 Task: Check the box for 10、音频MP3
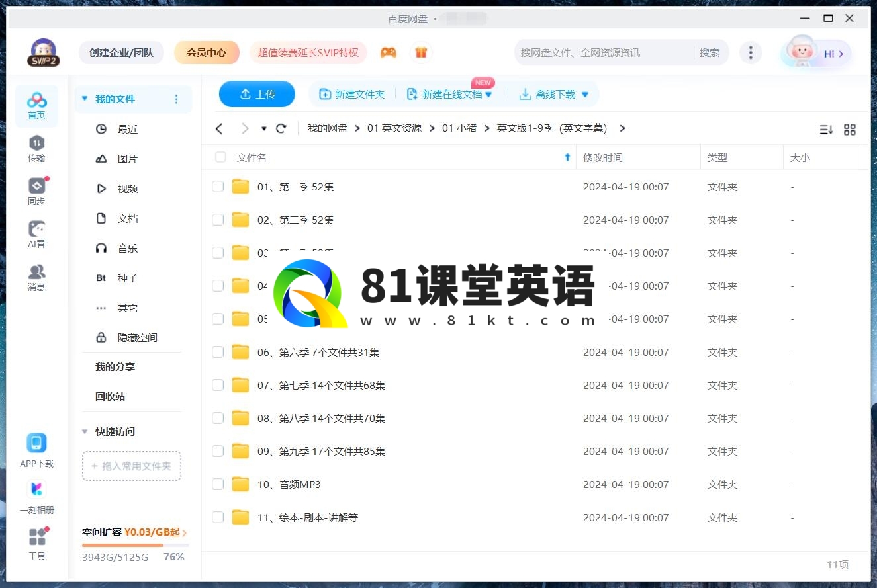click(218, 484)
